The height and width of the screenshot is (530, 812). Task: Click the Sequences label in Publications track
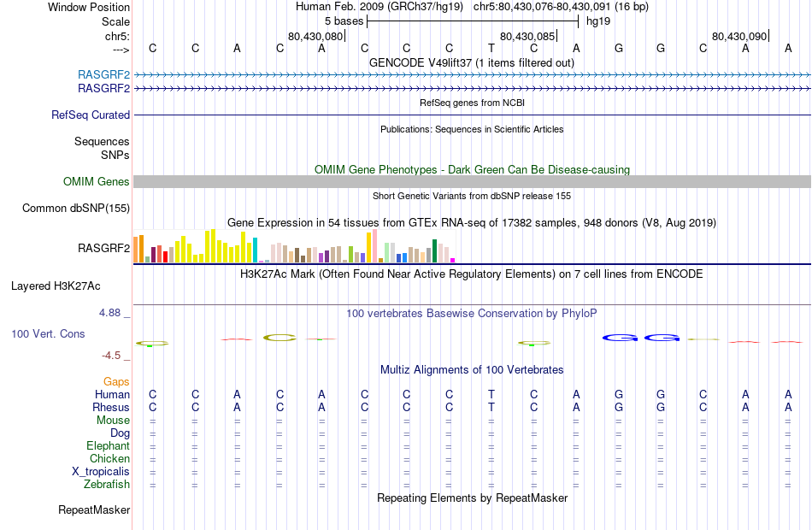click(102, 141)
